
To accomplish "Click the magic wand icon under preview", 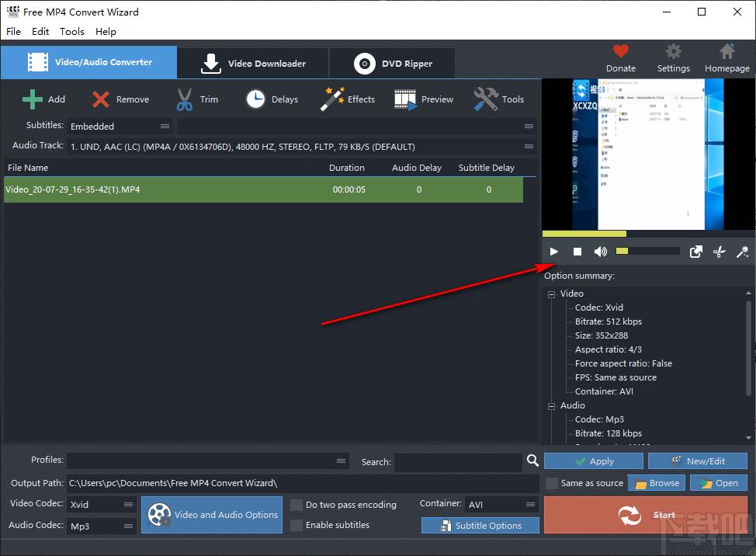I will (x=742, y=252).
